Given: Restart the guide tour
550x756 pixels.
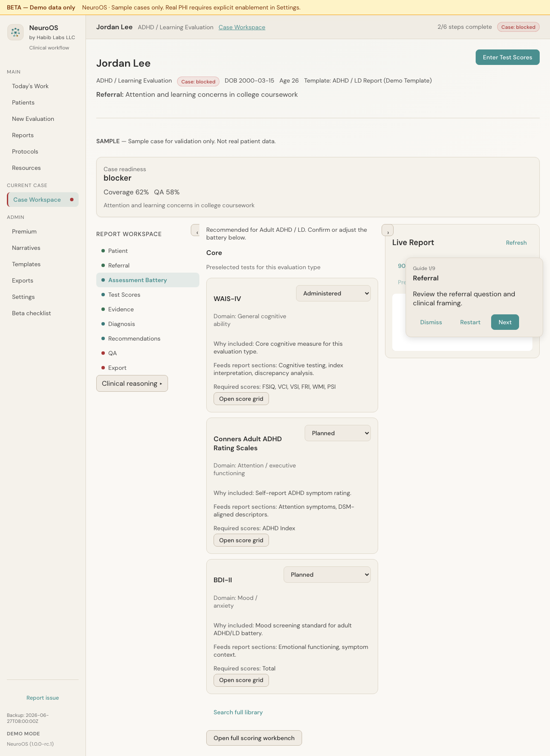Looking at the screenshot, I should click(x=470, y=322).
